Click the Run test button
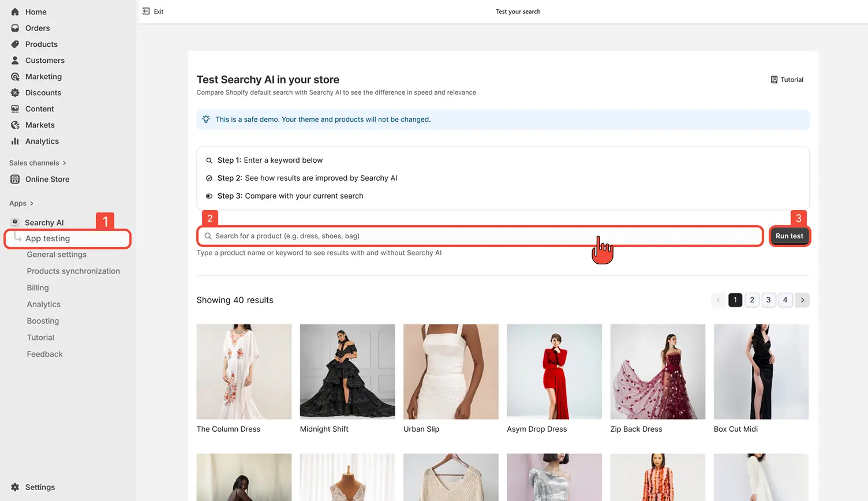 pos(790,235)
